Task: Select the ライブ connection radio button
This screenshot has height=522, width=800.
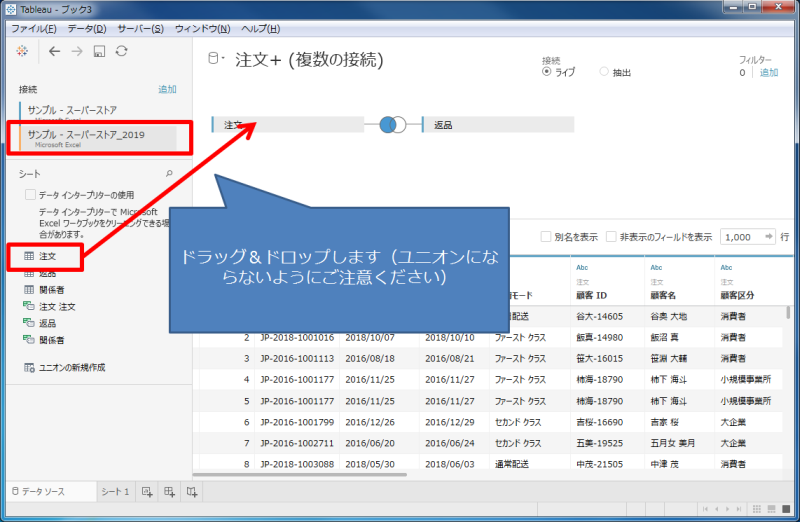Action: coord(546,71)
